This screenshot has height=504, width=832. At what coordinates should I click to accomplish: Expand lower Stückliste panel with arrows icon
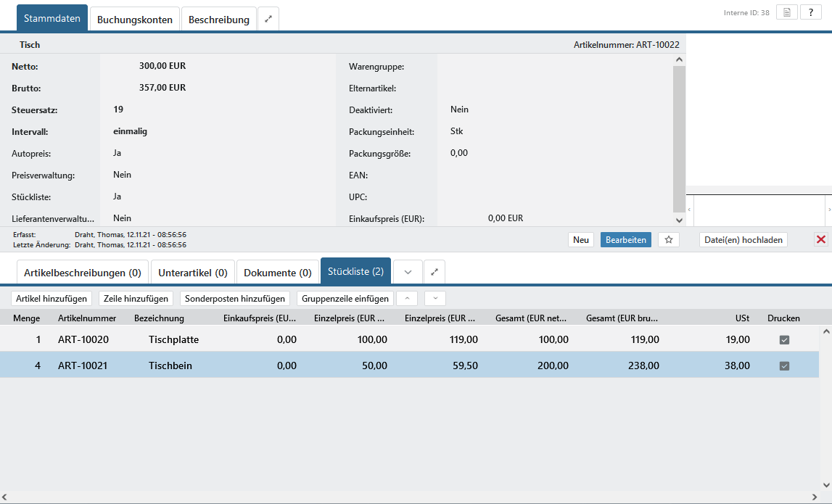click(x=434, y=273)
